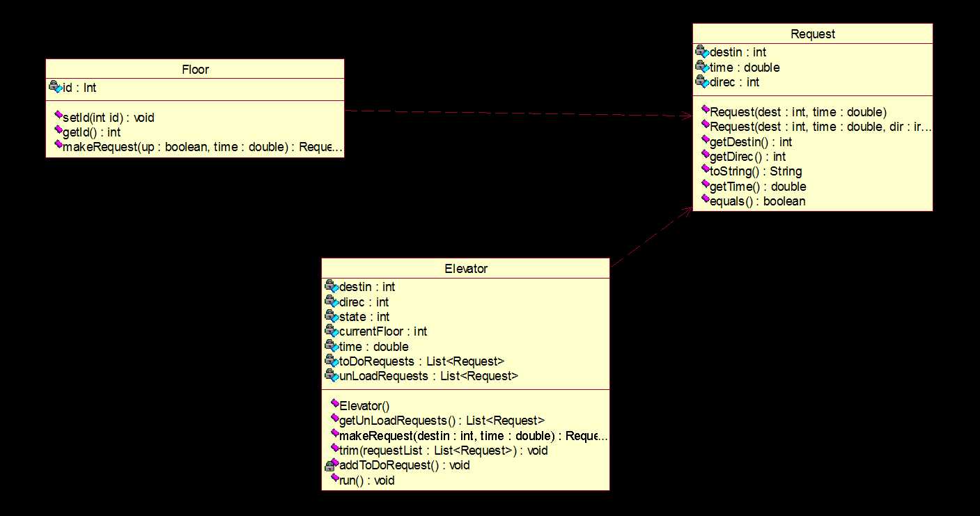Click private icon beside Elevator destin : int
The width and height of the screenshot is (980, 516).
pyautogui.click(x=331, y=286)
